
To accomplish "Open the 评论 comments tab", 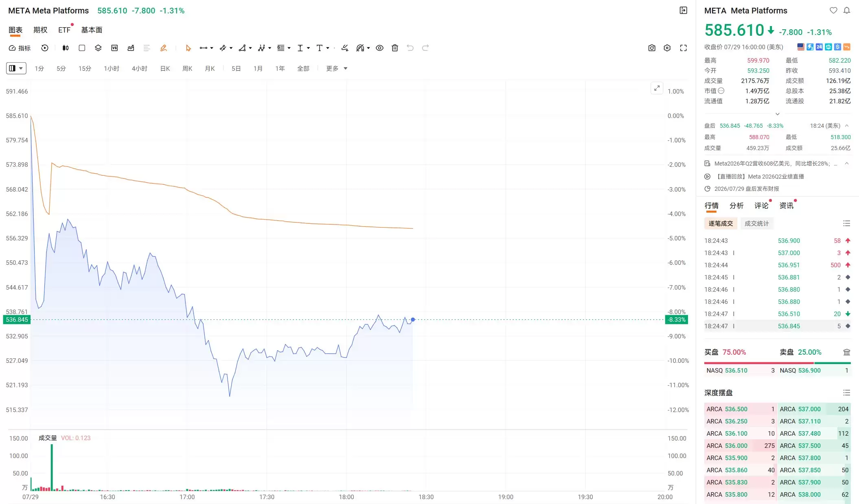I will [761, 205].
